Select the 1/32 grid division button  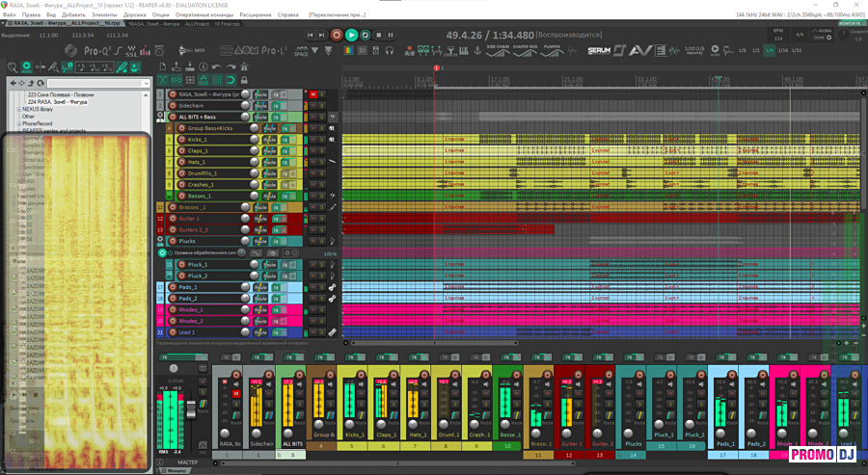[x=796, y=49]
